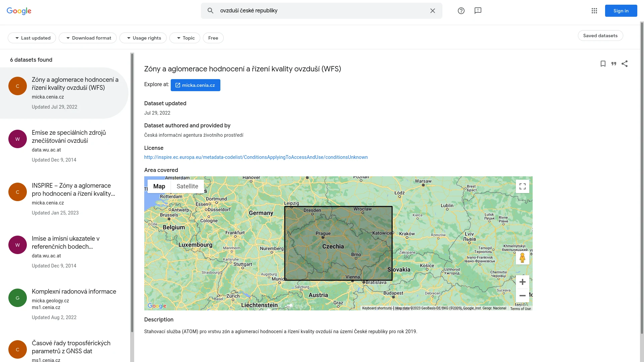Zoom in on the map
This screenshot has height=362, width=644.
[x=523, y=282]
